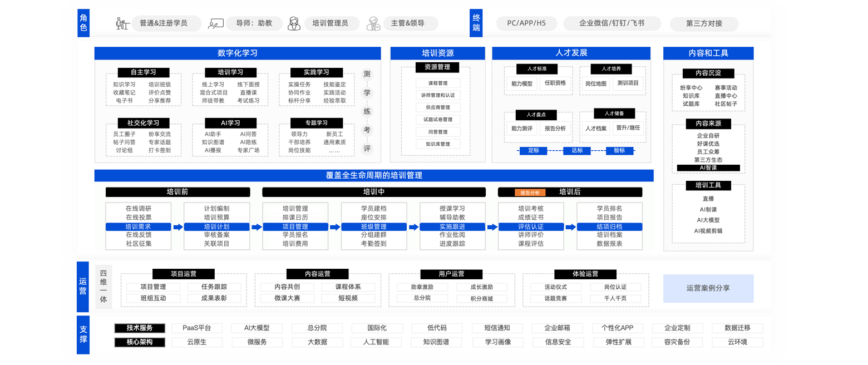Click the arrow between 班级管理 and 实施跟进

pos(413,227)
